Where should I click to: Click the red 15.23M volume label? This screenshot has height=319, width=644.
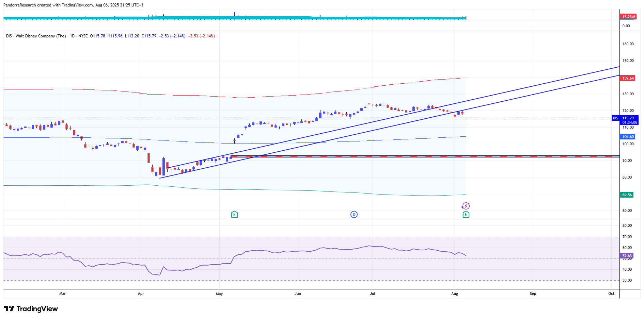[x=628, y=17]
